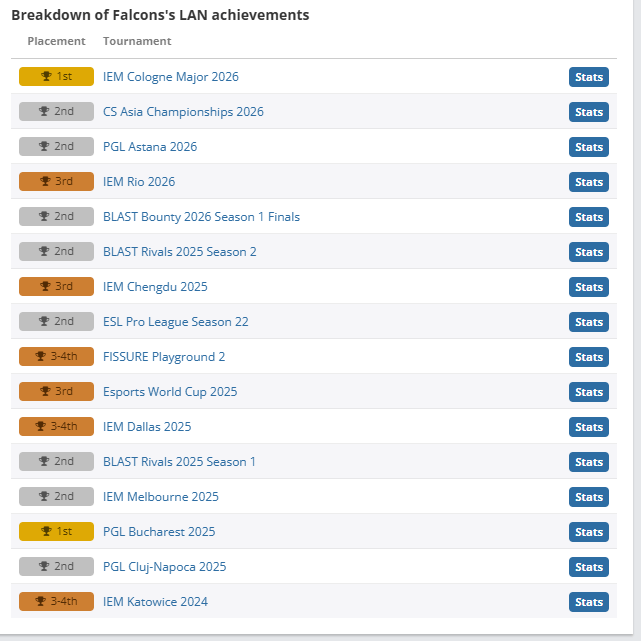Open BLAST Rivals 2025 Season 1 link
The height and width of the screenshot is (641, 641).
point(179,462)
